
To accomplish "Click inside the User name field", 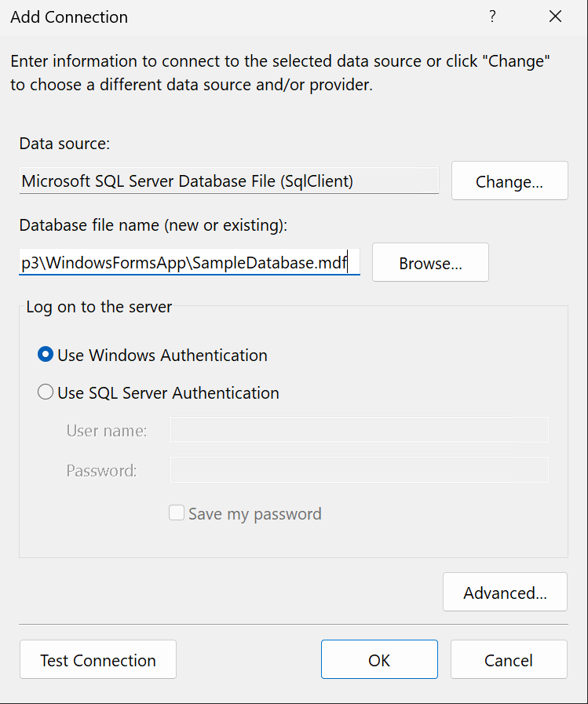I will tap(358, 429).
